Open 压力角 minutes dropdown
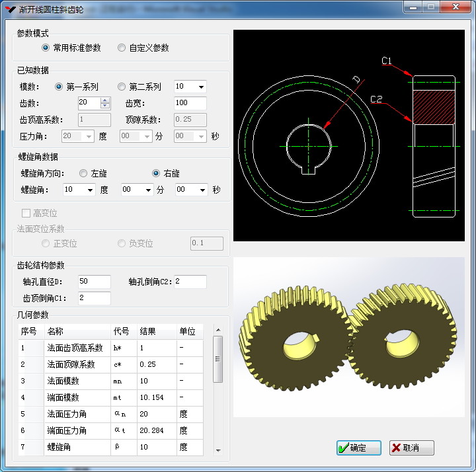The width and height of the screenshot is (476, 472). coord(147,136)
